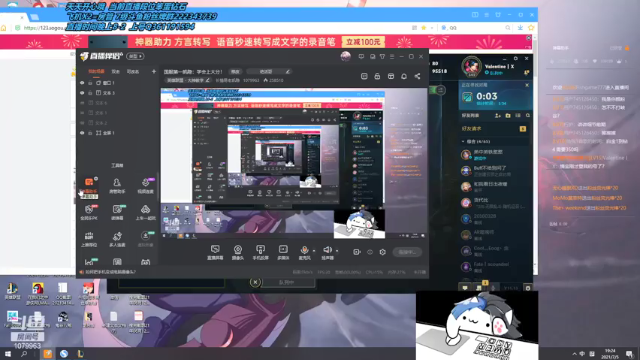640x360 pixels.
Task: Click the browser search input field
Action: [477, 28]
